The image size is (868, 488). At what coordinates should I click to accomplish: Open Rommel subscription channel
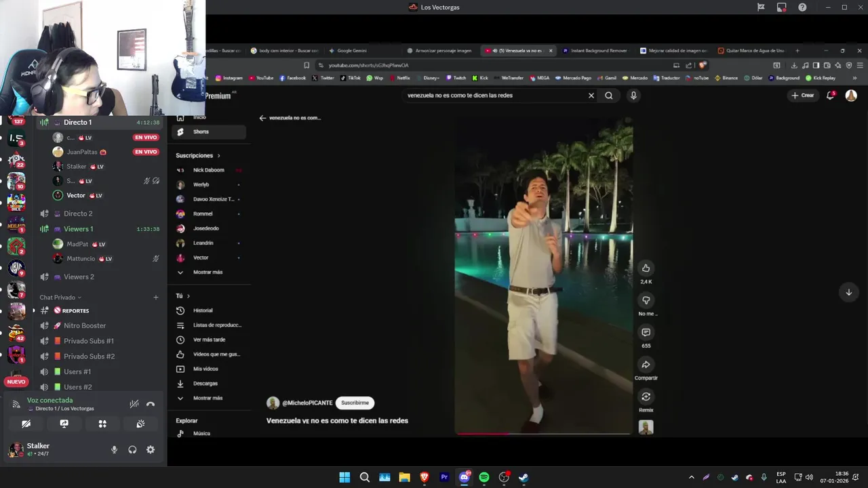(208, 213)
